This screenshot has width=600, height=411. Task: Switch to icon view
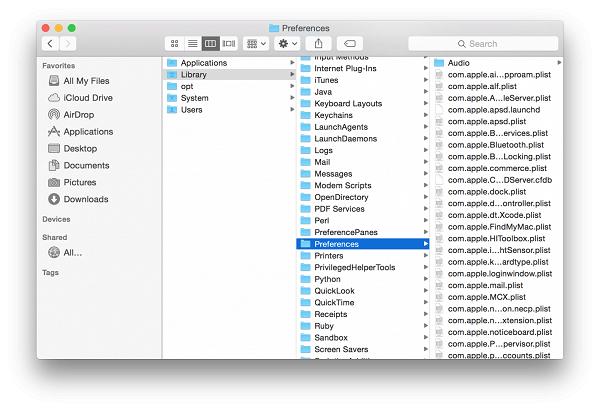(174, 44)
